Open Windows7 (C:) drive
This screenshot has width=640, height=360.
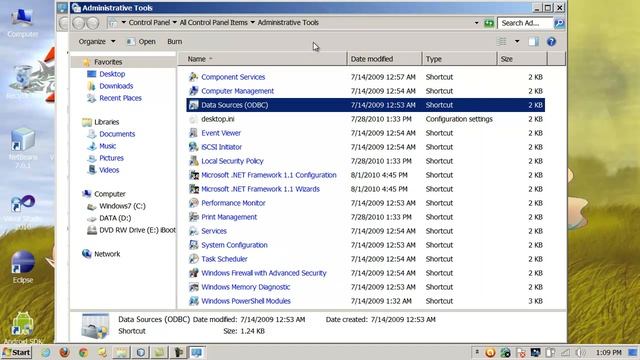click(x=122, y=206)
